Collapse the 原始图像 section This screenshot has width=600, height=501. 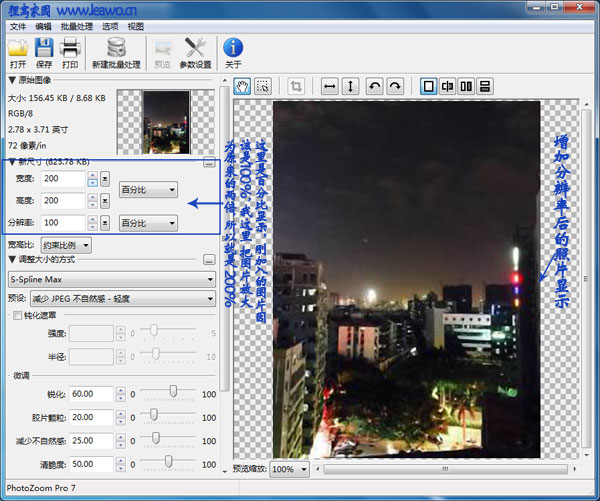[12, 80]
